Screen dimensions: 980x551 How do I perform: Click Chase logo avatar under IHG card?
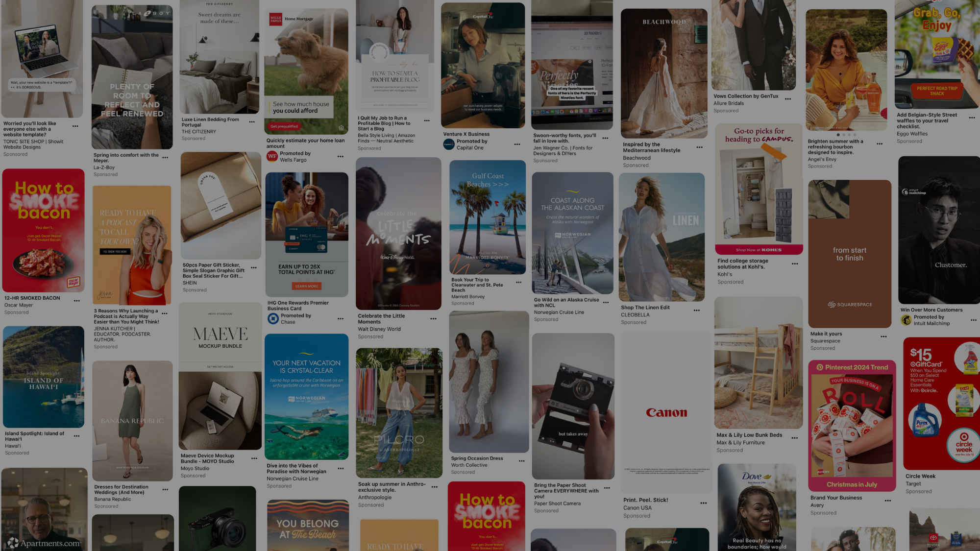click(273, 319)
